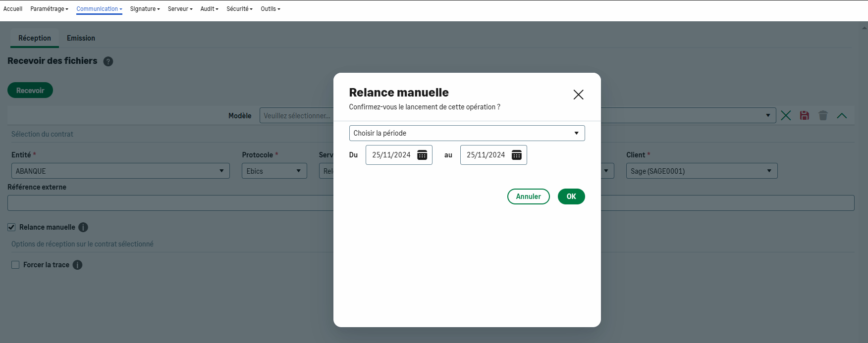This screenshot has width=868, height=343.
Task: Click the help icon beside Recevoir des fichiers
Action: [x=108, y=61]
